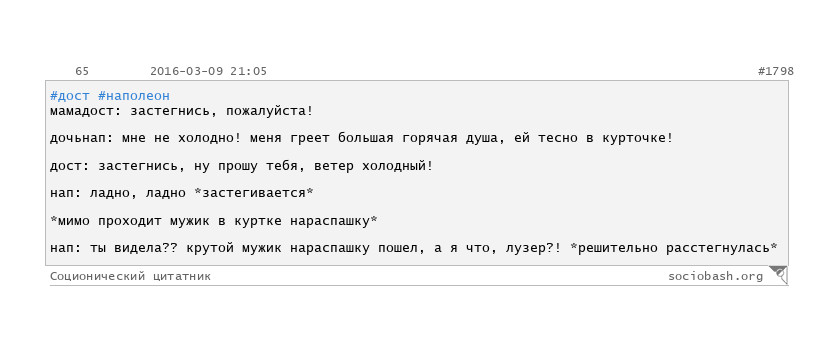
Task: Click the phrase '*решительно расстегнулась*'
Action: (674, 248)
